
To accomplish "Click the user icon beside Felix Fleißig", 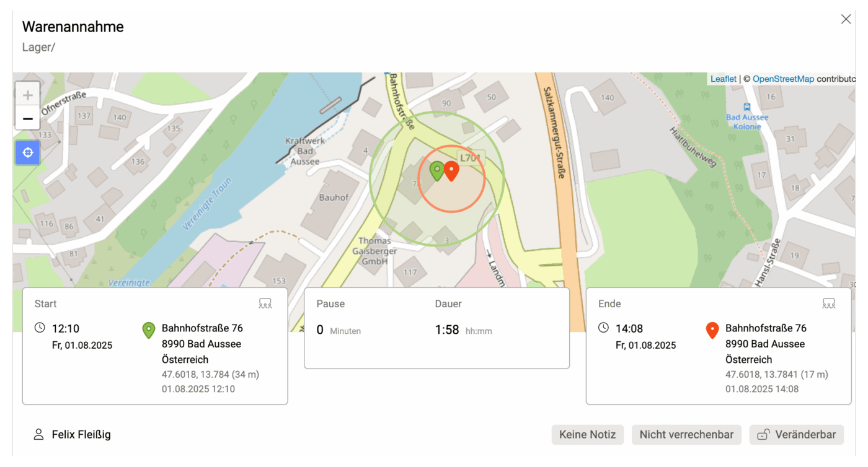I will pyautogui.click(x=38, y=434).
